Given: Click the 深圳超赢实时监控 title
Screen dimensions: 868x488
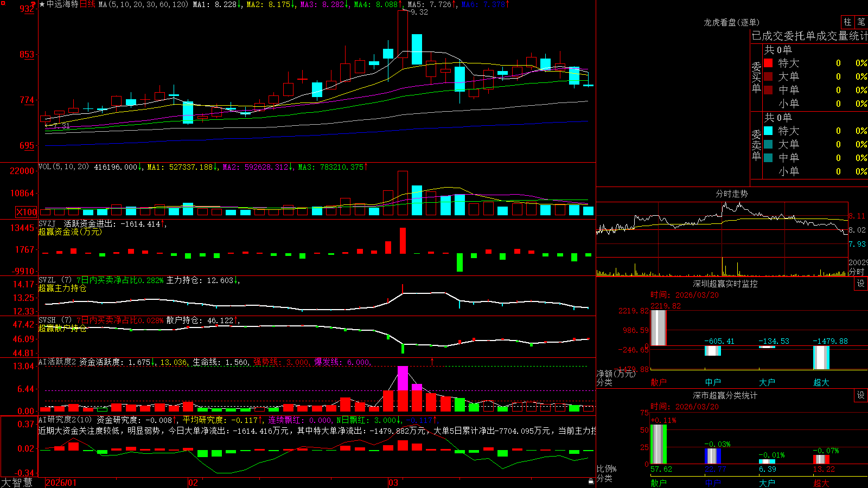Looking at the screenshot, I should point(725,284).
